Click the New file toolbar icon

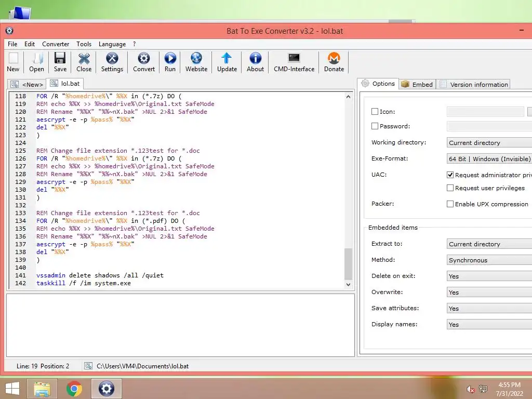point(13,62)
